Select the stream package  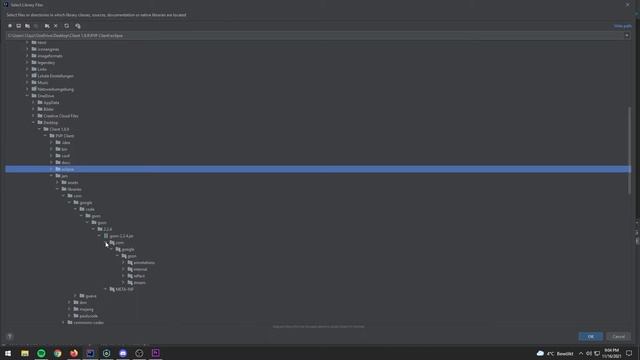click(139, 282)
